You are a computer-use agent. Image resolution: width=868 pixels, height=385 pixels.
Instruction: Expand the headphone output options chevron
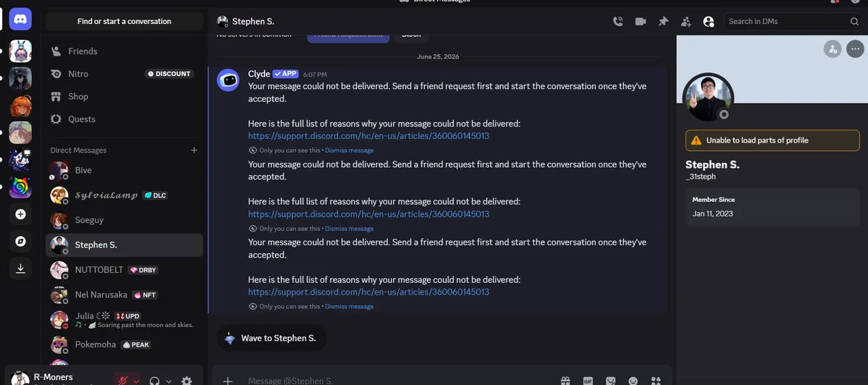(x=169, y=381)
